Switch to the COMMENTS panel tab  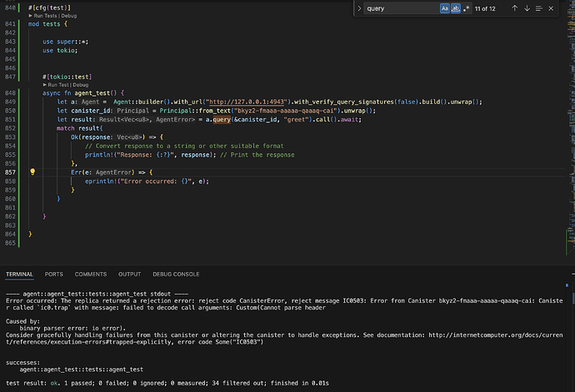[91, 274]
